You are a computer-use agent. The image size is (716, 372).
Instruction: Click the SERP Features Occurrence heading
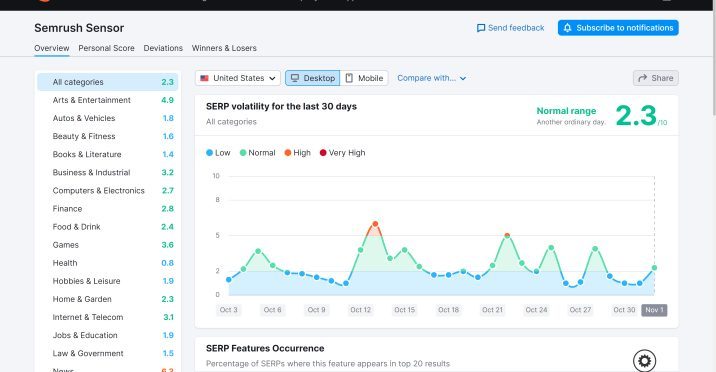[265, 348]
